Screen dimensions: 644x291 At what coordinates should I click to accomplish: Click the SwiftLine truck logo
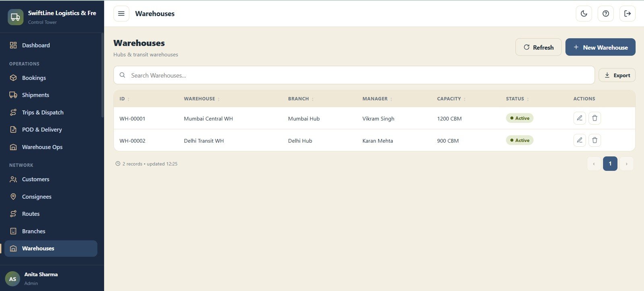[15, 17]
